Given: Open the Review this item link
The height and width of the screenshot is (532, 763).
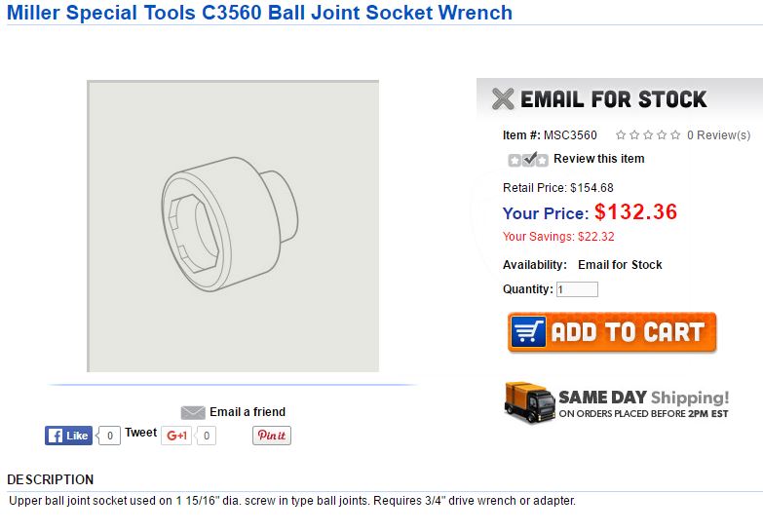Looking at the screenshot, I should pyautogui.click(x=598, y=159).
